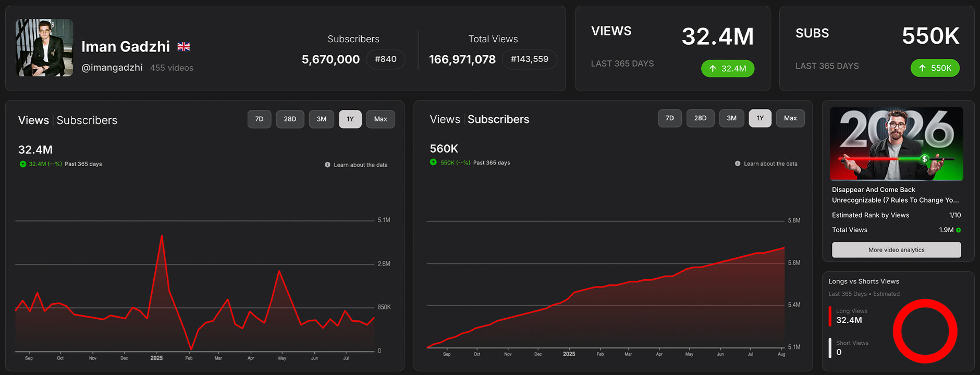Click the info icon next to right chart's Learn about the data

(738, 164)
